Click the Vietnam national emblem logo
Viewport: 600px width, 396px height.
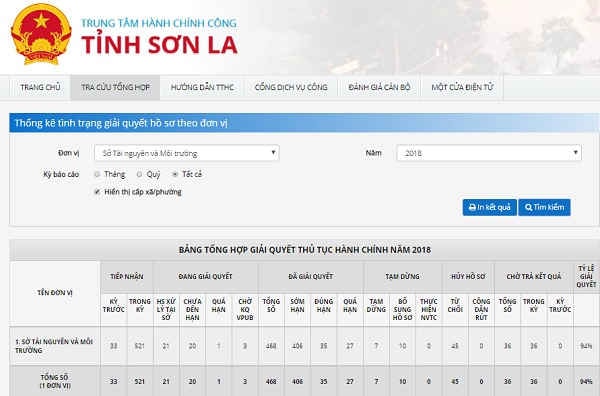point(41,34)
